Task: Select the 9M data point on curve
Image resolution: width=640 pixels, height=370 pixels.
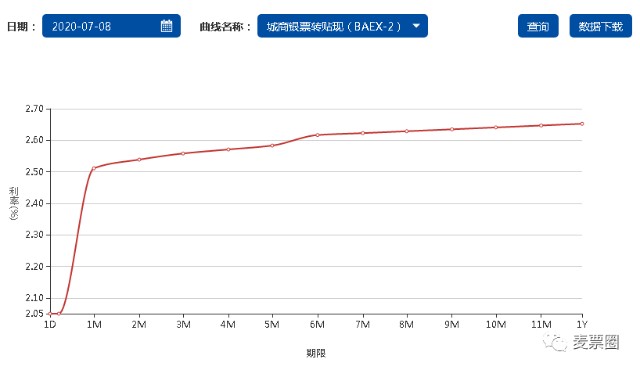Action: [451, 129]
